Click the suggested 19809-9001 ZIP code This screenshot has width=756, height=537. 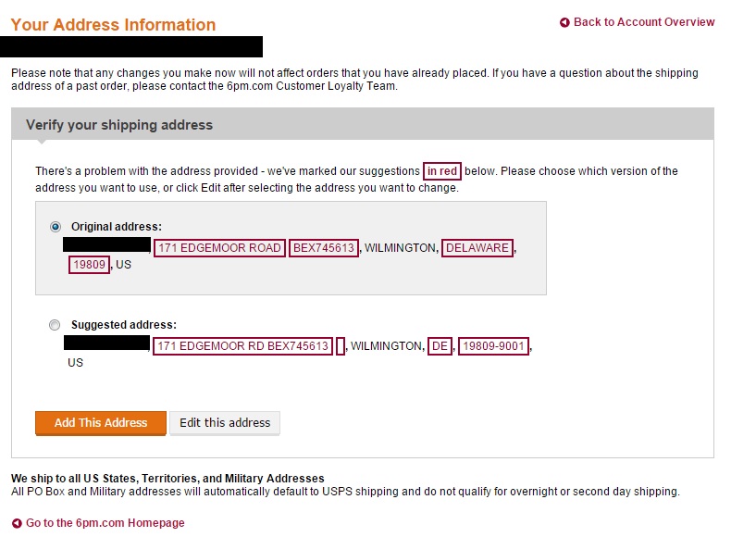pyautogui.click(x=494, y=346)
